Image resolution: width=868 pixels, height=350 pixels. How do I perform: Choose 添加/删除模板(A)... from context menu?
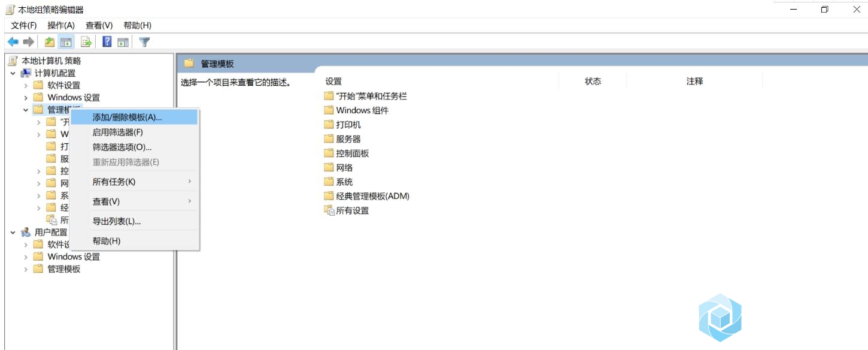pyautogui.click(x=134, y=117)
